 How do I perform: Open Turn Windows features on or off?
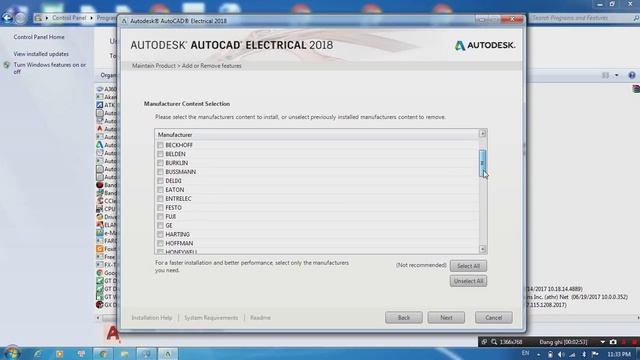50,68
